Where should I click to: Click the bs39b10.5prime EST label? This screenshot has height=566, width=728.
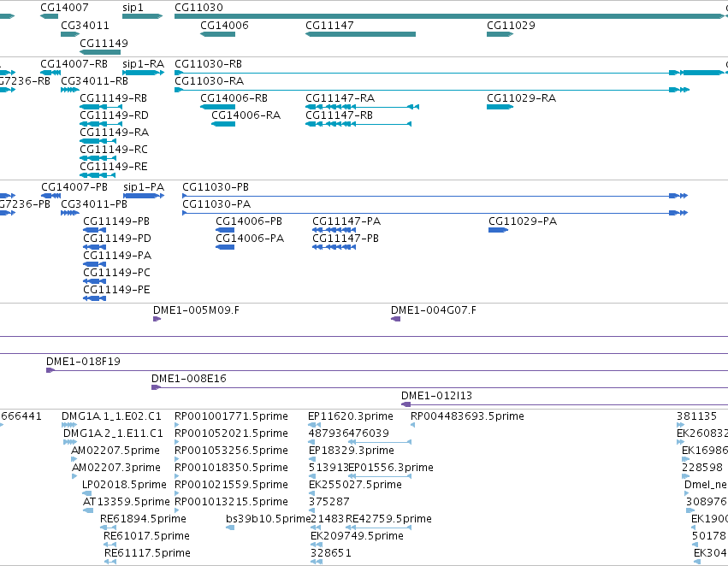pyautogui.click(x=268, y=519)
